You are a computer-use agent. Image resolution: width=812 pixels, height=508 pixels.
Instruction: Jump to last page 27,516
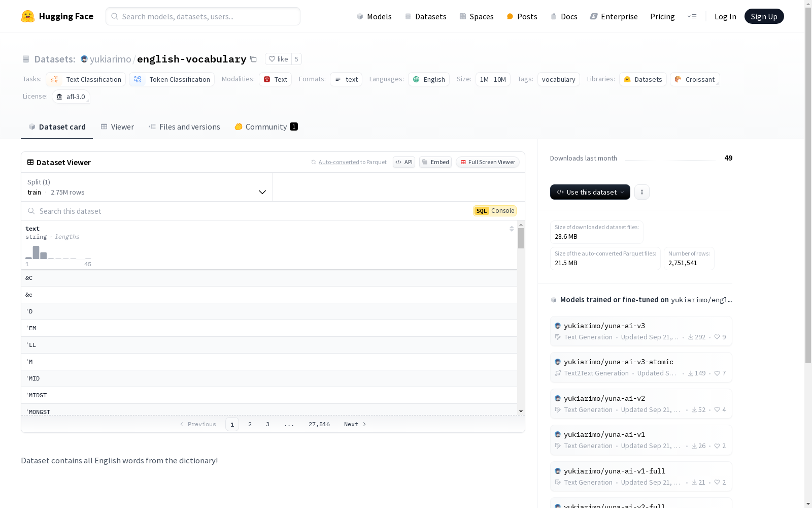click(x=319, y=424)
